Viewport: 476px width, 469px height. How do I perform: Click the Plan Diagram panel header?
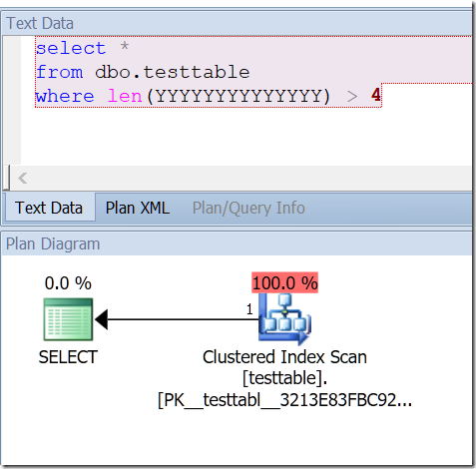coord(53,243)
